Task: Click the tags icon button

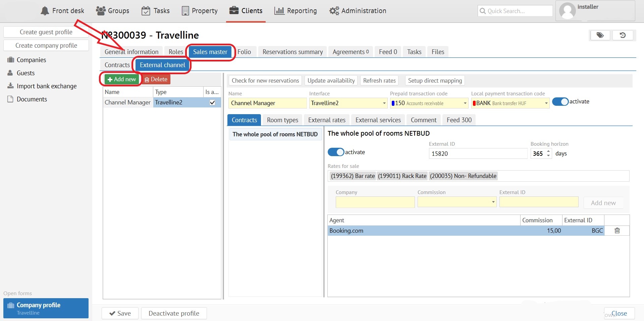Action: 600,35
